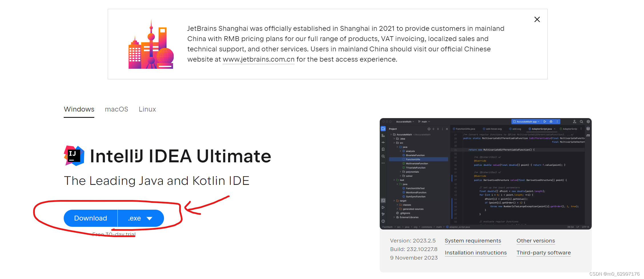Dismiss the JetBrains Shanghai notice banner
This screenshot has height=279, width=644.
click(x=537, y=19)
